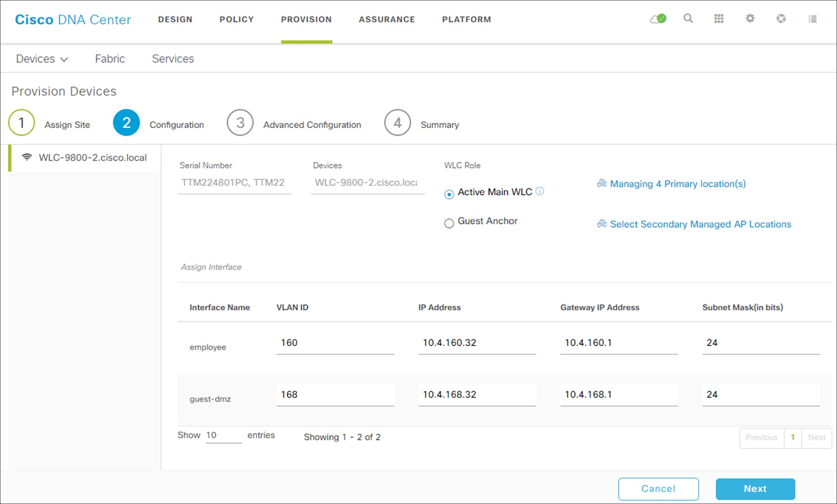
Task: Open the settings gear icon
Action: pyautogui.click(x=750, y=19)
